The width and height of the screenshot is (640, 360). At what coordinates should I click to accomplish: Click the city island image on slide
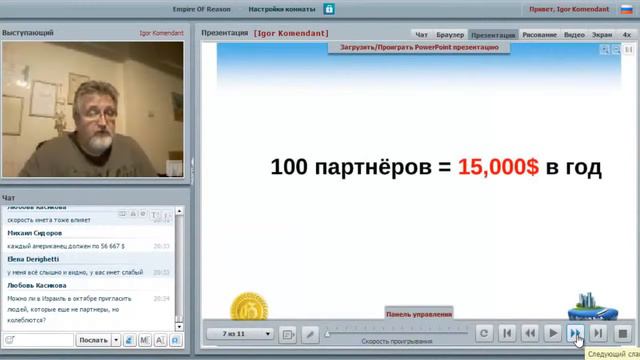(x=593, y=306)
